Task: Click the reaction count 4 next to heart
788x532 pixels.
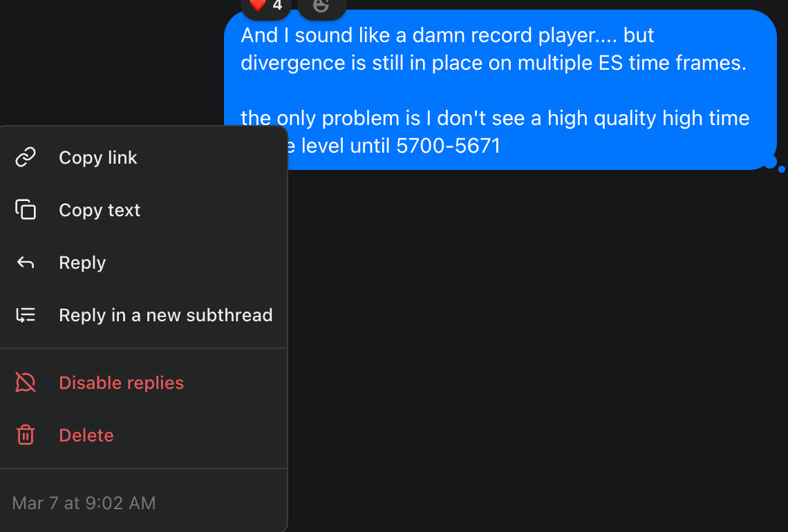Action: (277, 6)
